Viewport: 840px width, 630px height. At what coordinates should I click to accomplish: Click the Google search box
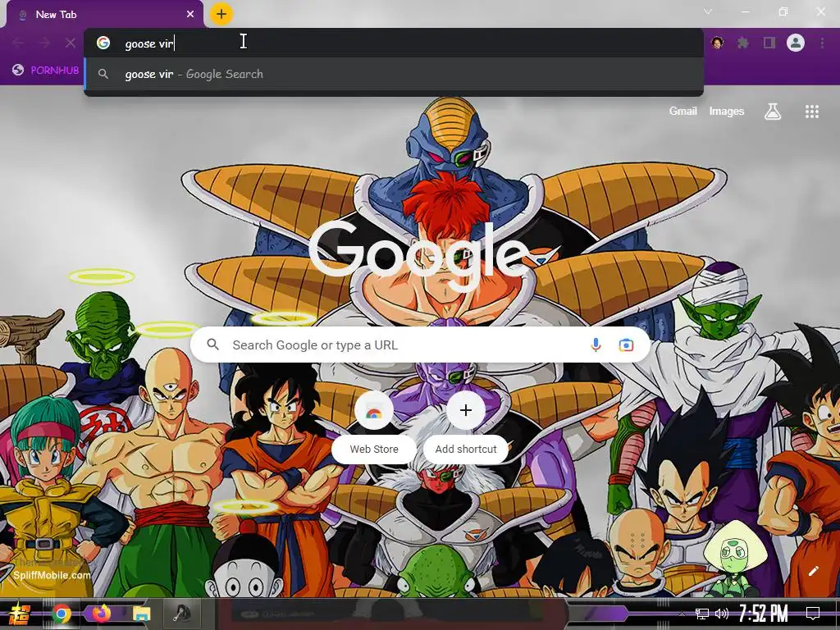421,345
